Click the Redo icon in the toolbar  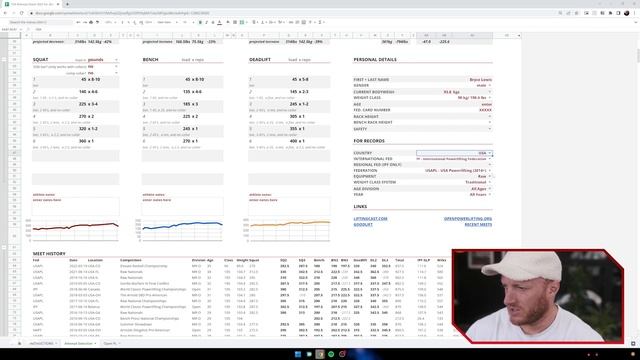(x=85, y=22)
